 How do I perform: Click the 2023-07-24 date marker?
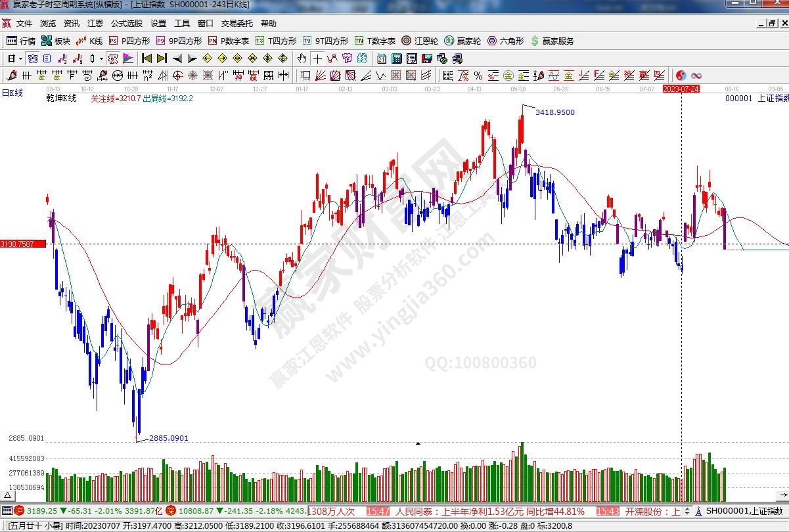coord(681,88)
